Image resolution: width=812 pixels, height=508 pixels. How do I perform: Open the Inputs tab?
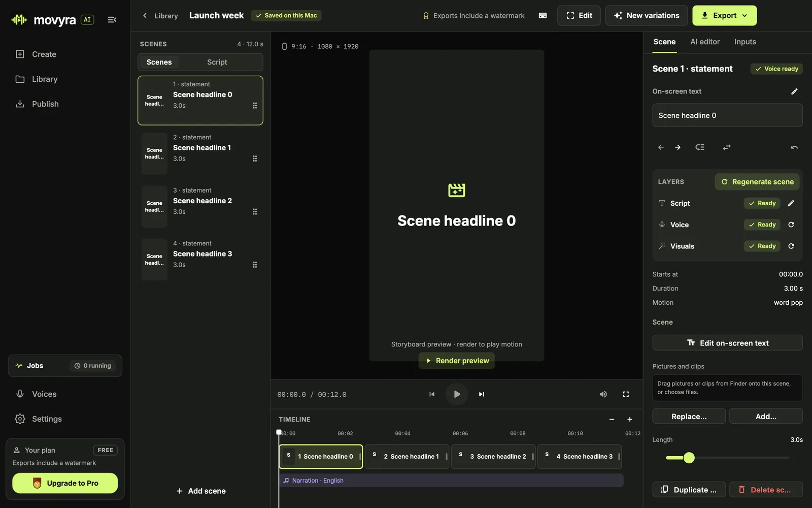[x=745, y=42]
